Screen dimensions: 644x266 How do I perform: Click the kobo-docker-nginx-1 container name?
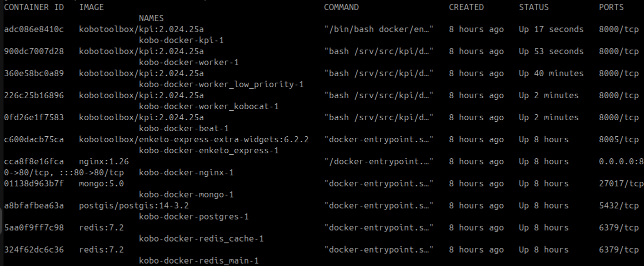(186, 172)
